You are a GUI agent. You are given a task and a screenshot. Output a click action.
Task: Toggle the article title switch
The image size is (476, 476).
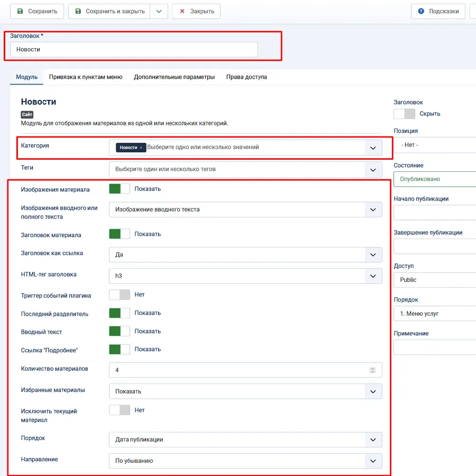pos(120,234)
